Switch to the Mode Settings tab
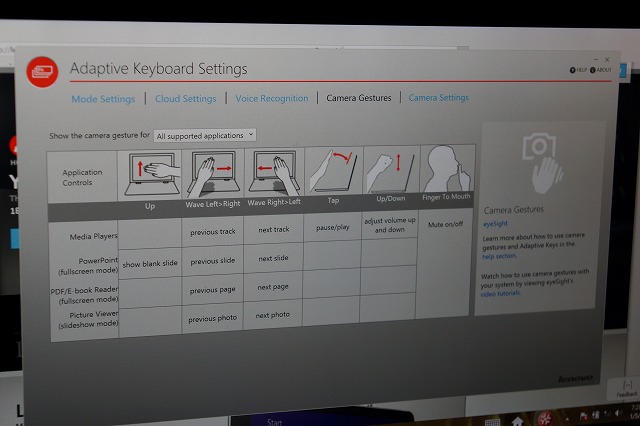Image resolution: width=640 pixels, height=426 pixels. [x=103, y=99]
